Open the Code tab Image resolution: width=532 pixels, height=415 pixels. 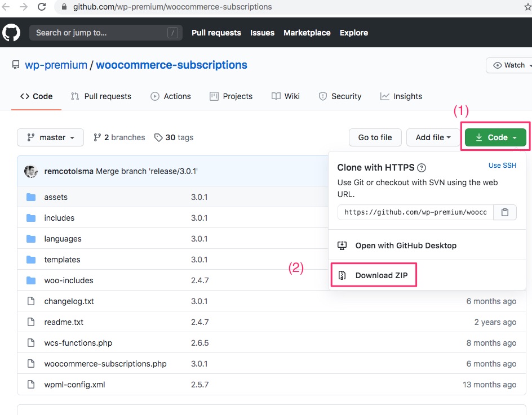pyautogui.click(x=36, y=96)
